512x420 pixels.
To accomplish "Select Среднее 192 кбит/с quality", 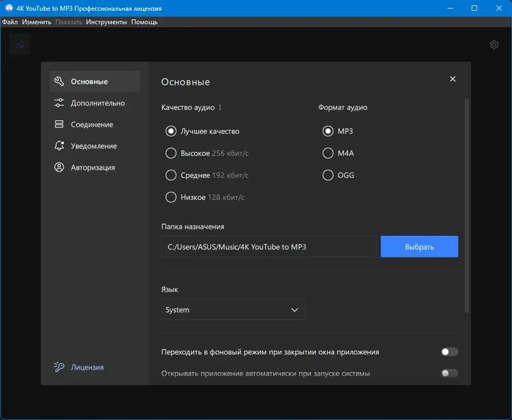I will 207,175.
